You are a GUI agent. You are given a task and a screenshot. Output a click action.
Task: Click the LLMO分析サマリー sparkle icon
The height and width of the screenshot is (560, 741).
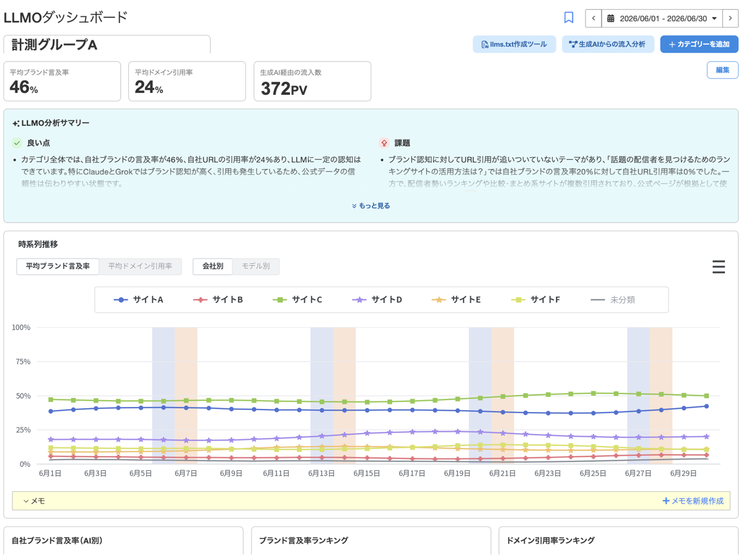pos(16,123)
